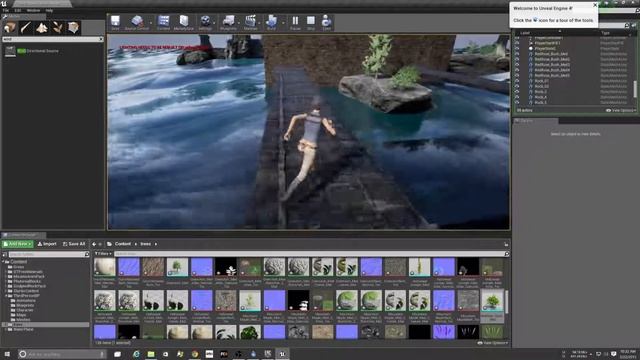Toggle visibility of RedRose_Bush_Med4 actor

click(x=517, y=70)
